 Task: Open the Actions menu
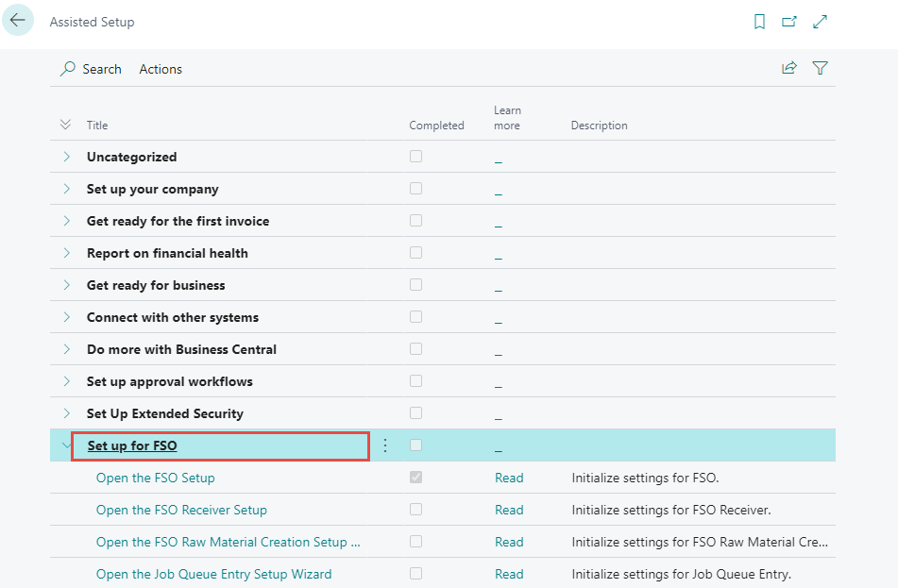point(161,69)
